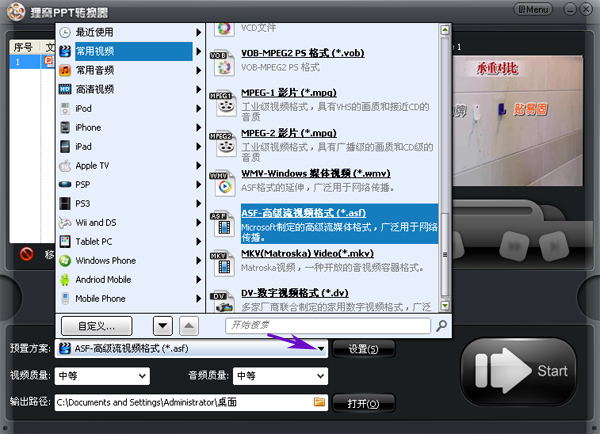Viewport: 600px width, 434px height.
Task: Click the recently used clock icon
Action: click(x=65, y=33)
